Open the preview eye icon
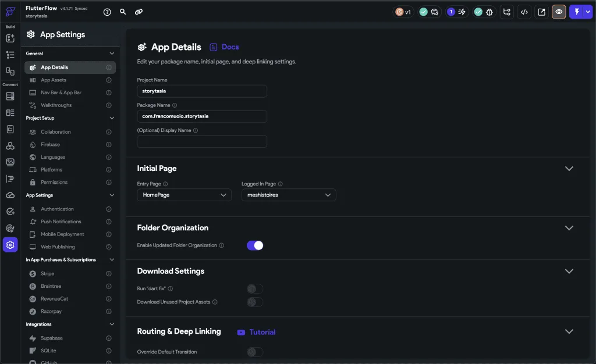This screenshot has height=364, width=596. coord(559,12)
